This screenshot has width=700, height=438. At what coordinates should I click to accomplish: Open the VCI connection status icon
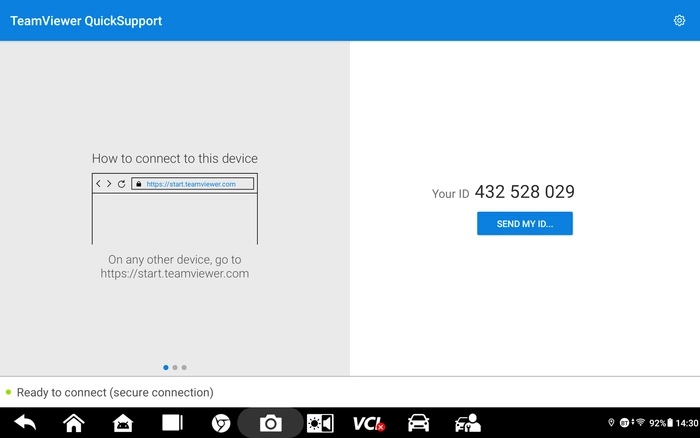[x=369, y=423]
